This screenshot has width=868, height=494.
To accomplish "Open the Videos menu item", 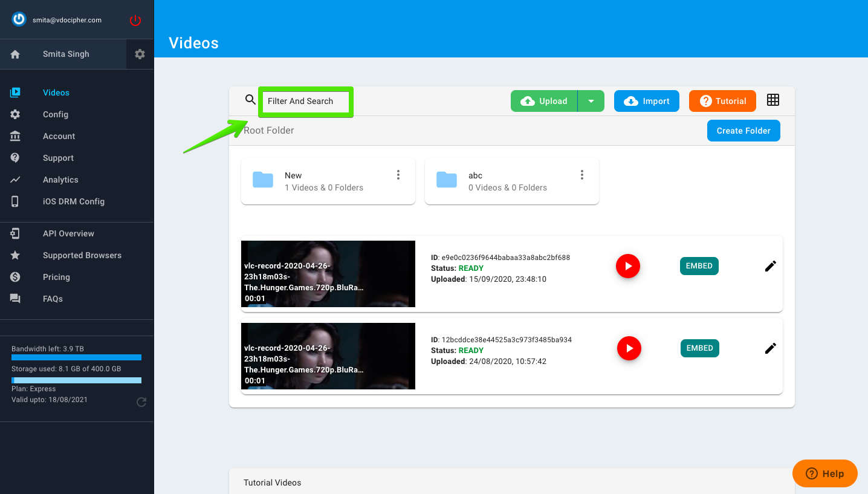I will 56,93.
